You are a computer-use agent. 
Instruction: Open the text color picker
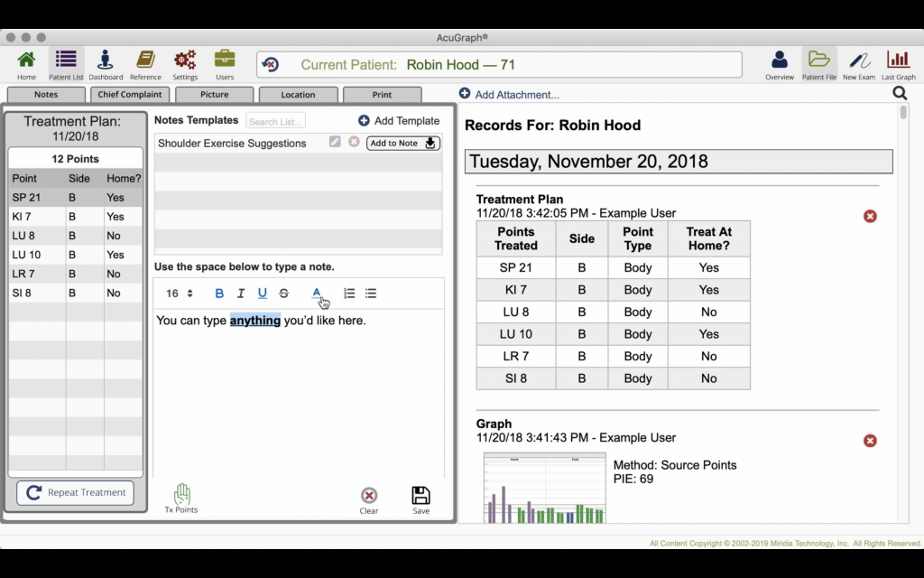317,294
